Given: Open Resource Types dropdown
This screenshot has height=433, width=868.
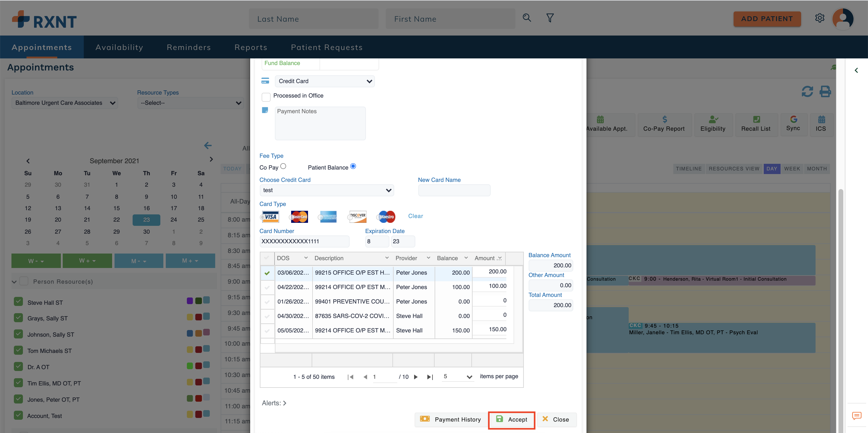Looking at the screenshot, I should click(190, 103).
